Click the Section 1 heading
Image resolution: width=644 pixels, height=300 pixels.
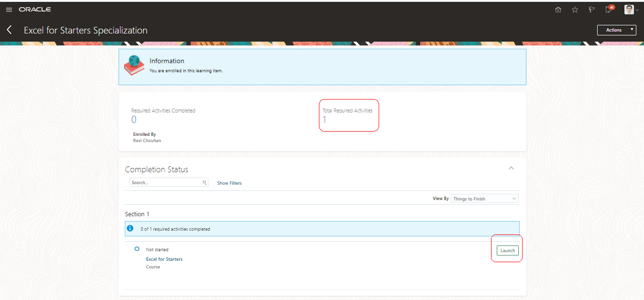[137, 214]
